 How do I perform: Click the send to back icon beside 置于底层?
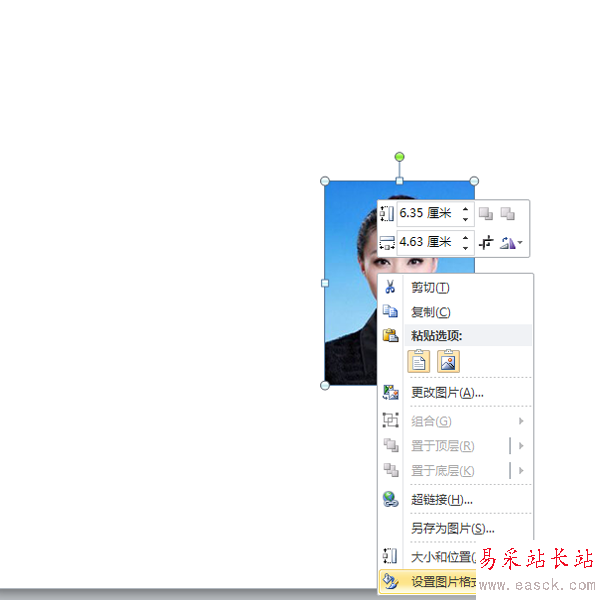click(391, 470)
